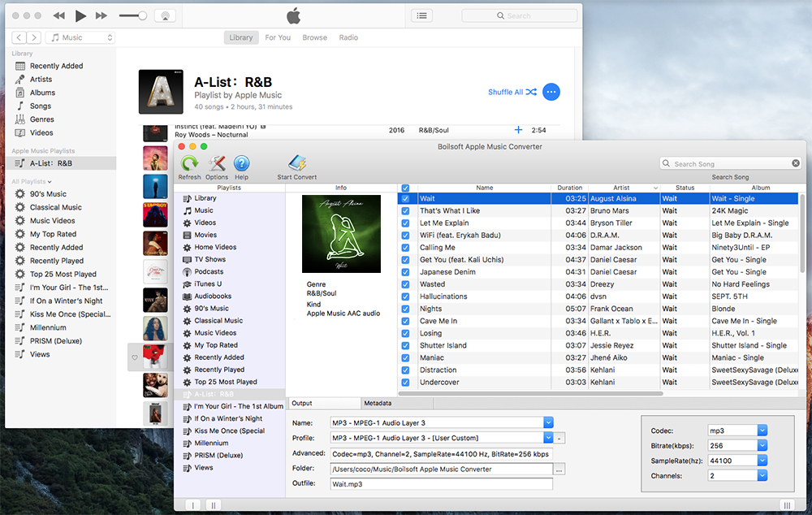Clear the Search Song field
Screen dimensions: 812x515
[796, 163]
